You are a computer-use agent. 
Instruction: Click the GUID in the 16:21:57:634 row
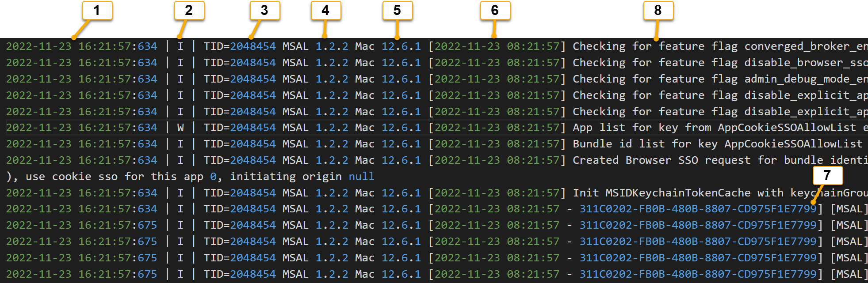click(698, 209)
